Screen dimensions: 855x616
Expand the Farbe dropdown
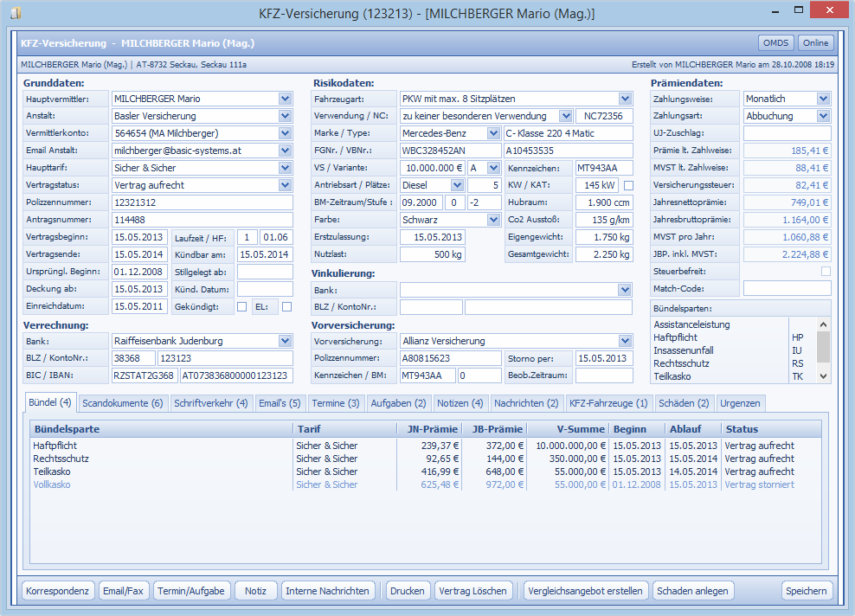point(493,220)
